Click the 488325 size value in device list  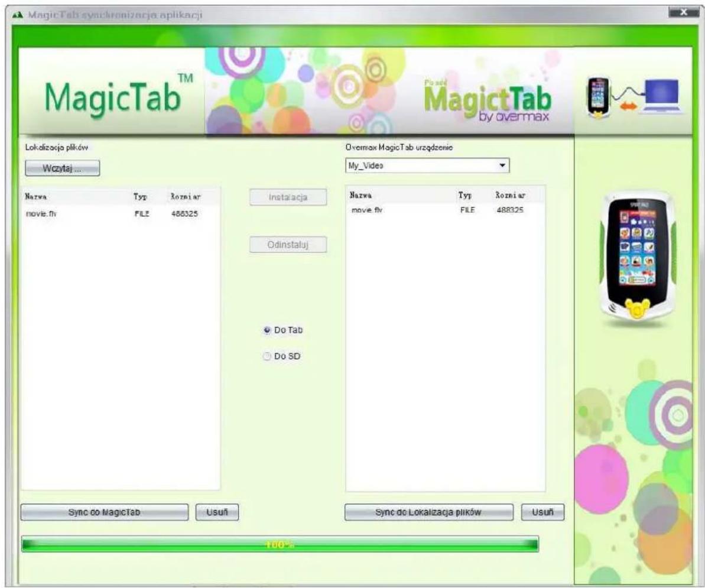tap(510, 210)
